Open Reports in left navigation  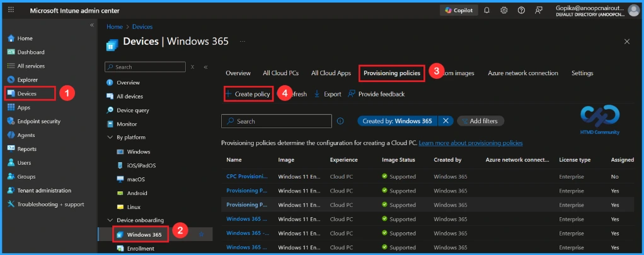26,149
